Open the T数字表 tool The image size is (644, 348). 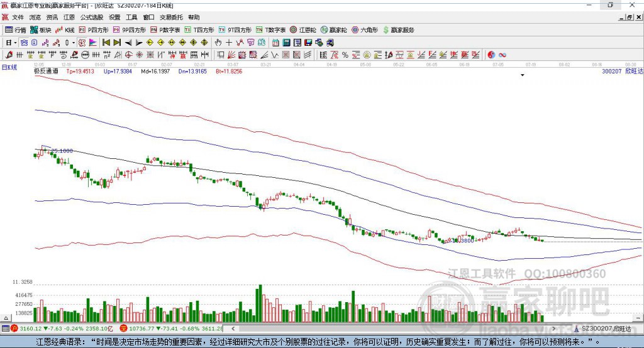point(270,30)
